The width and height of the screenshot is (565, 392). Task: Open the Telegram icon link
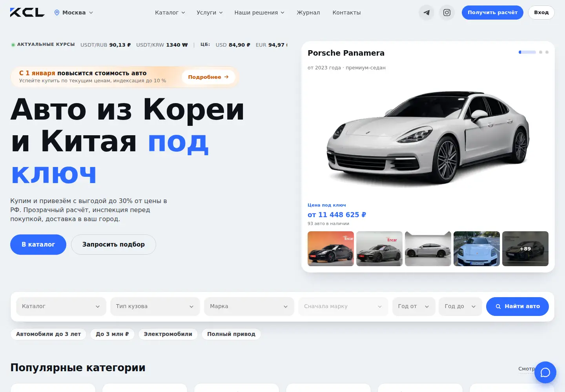426,13
